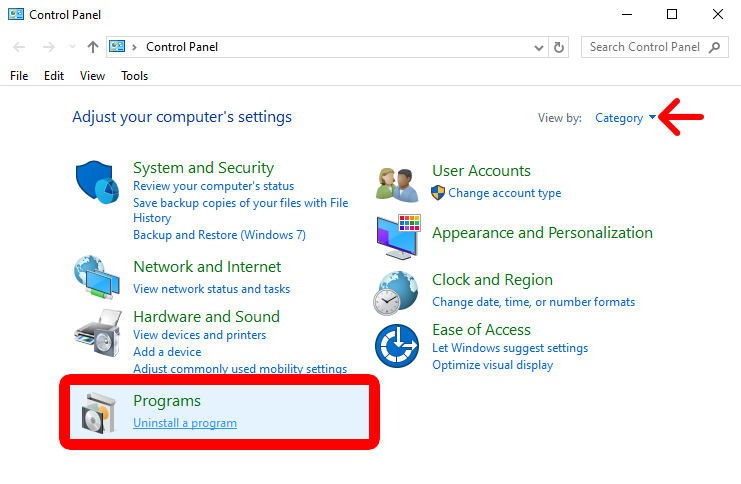Click the Up arrow navigation button
Screen dimensions: 741x484
tap(93, 47)
